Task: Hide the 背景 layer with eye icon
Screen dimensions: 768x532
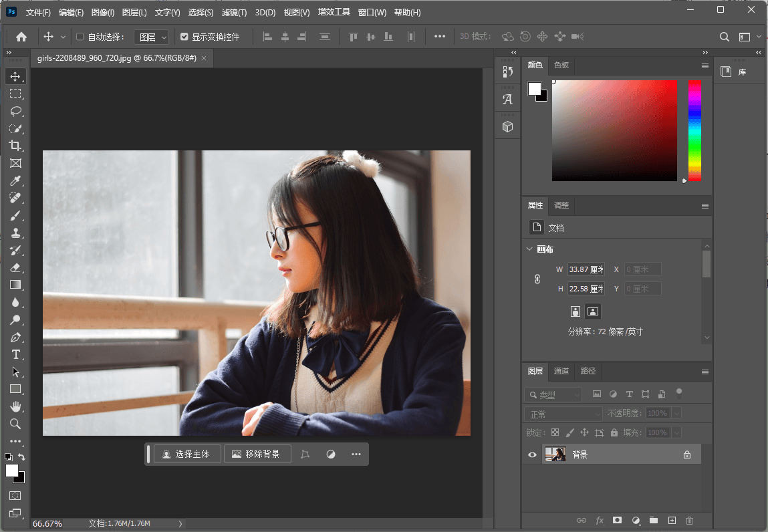Action: (x=533, y=454)
